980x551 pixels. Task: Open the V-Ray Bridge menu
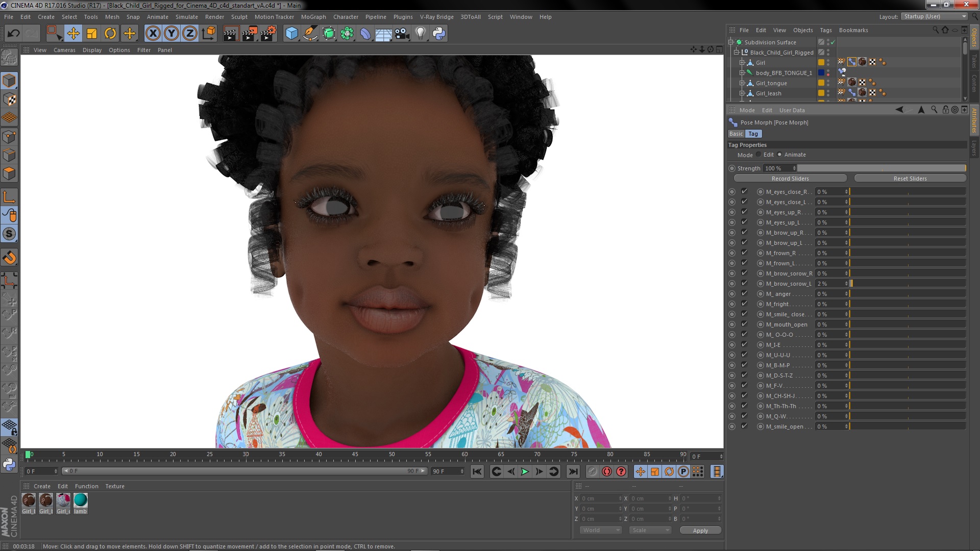pyautogui.click(x=436, y=17)
